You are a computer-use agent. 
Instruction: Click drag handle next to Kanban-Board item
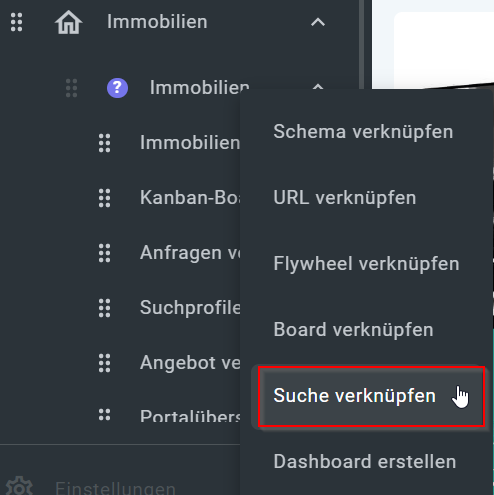pos(104,198)
